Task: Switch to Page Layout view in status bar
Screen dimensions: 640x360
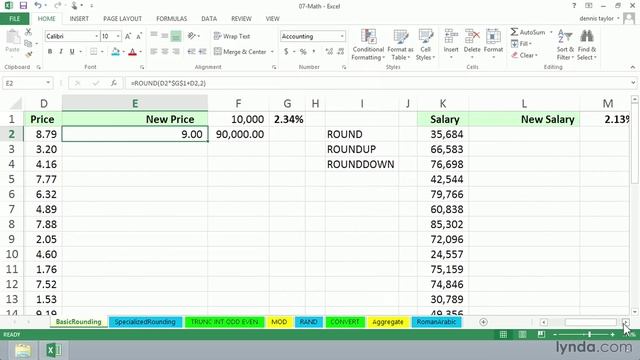Action: point(522,334)
